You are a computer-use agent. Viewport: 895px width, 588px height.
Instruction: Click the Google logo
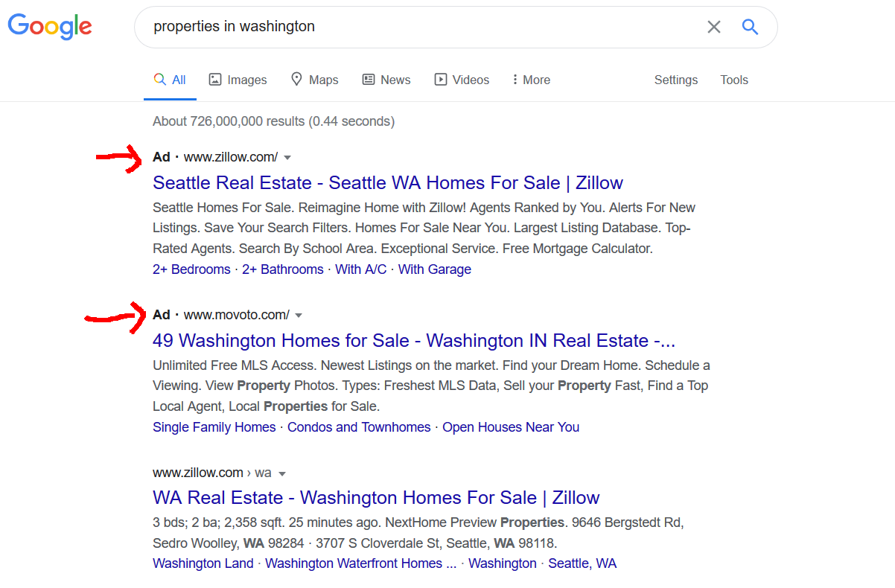click(50, 26)
